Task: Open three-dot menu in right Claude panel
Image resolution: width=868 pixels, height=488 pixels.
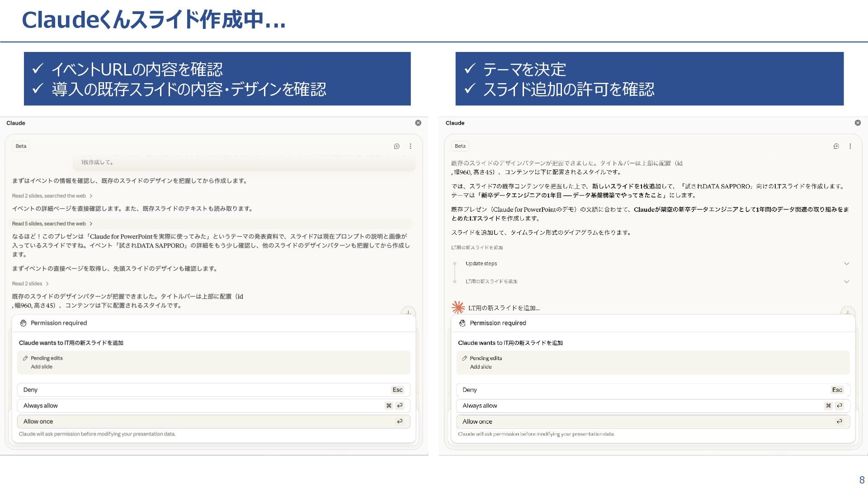Action: tap(850, 146)
